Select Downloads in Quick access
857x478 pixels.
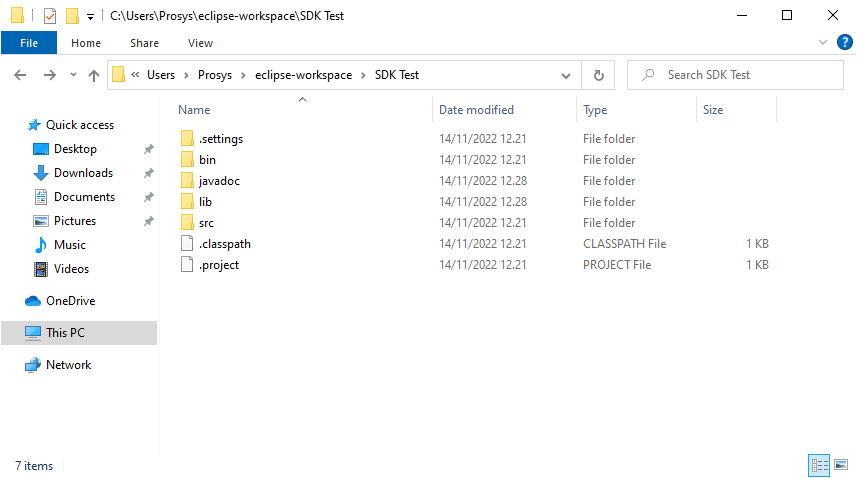(83, 173)
